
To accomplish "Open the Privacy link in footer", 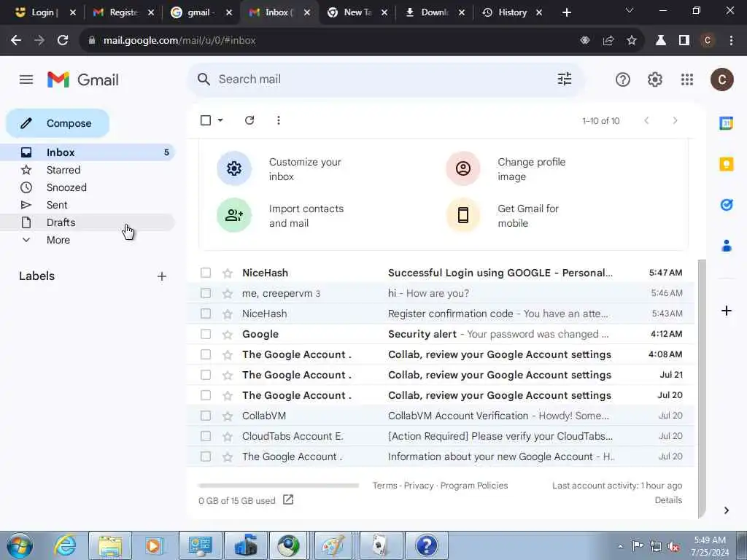I will tap(419, 485).
